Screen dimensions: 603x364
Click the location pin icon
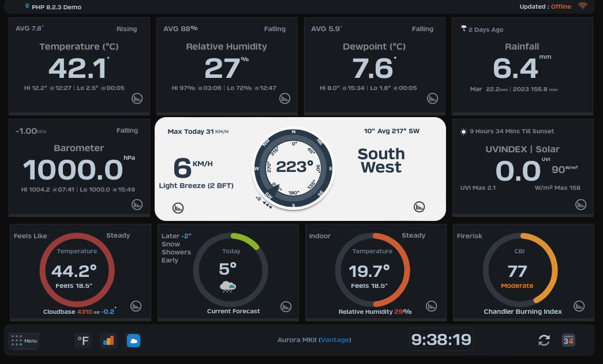coord(27,6)
